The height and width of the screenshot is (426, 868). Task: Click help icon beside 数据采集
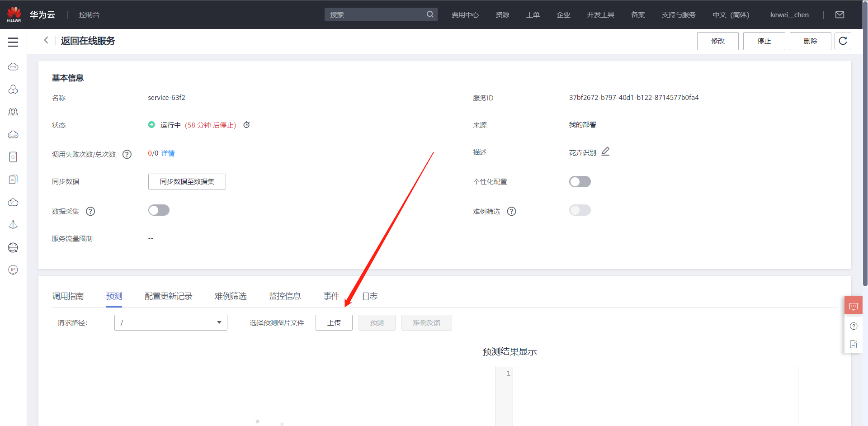[x=90, y=211]
